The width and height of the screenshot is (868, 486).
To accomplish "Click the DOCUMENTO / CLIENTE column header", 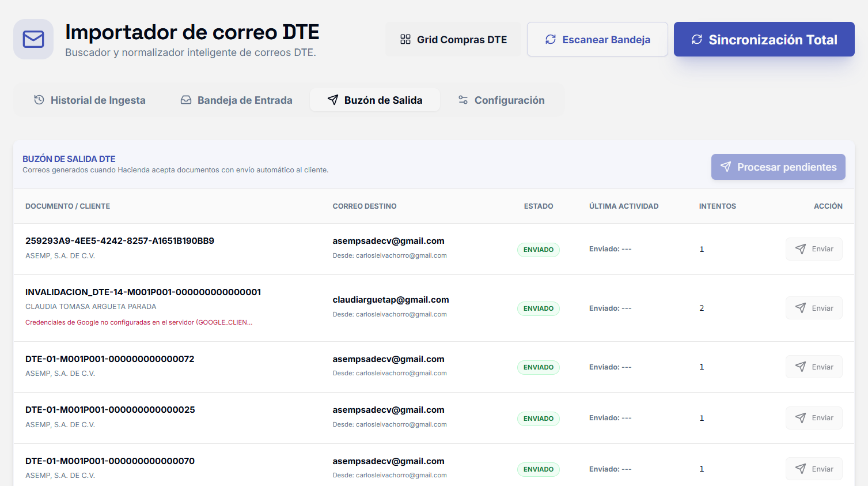I will (67, 206).
